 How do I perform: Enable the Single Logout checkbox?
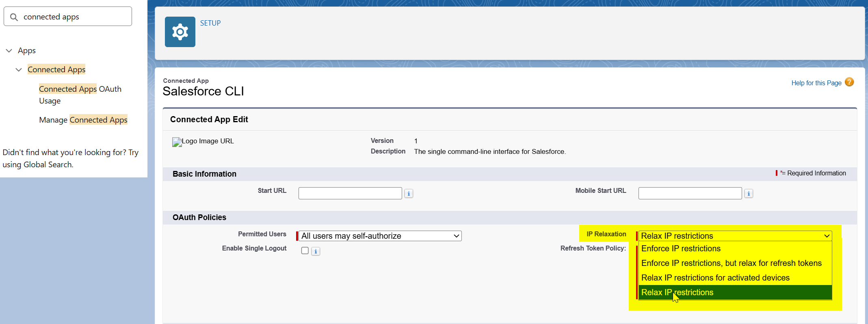tap(305, 251)
